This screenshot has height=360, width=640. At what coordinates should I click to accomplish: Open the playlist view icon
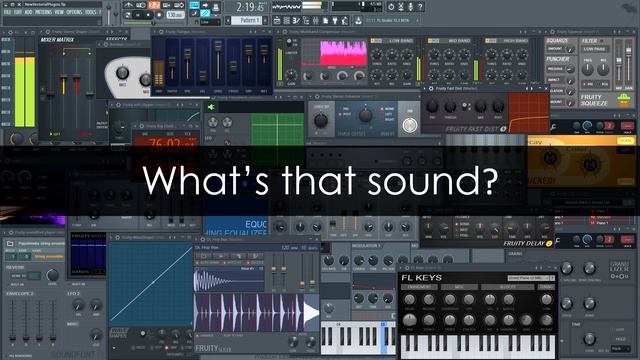[277, 20]
